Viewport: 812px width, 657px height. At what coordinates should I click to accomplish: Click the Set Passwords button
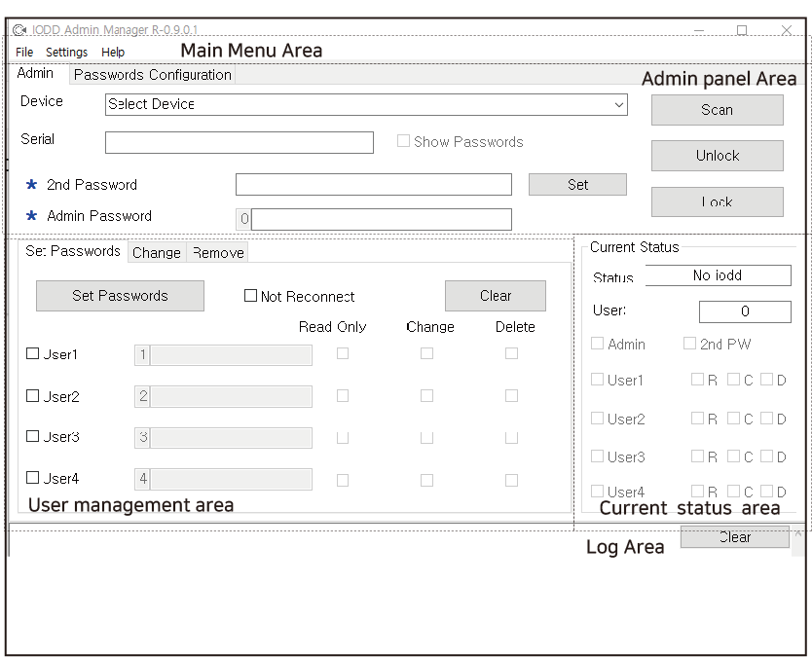[x=120, y=296]
